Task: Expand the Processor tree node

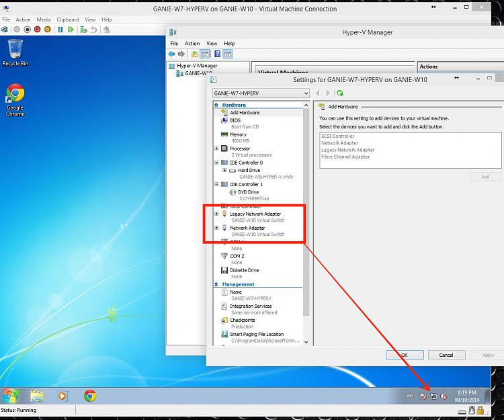Action: (216, 149)
